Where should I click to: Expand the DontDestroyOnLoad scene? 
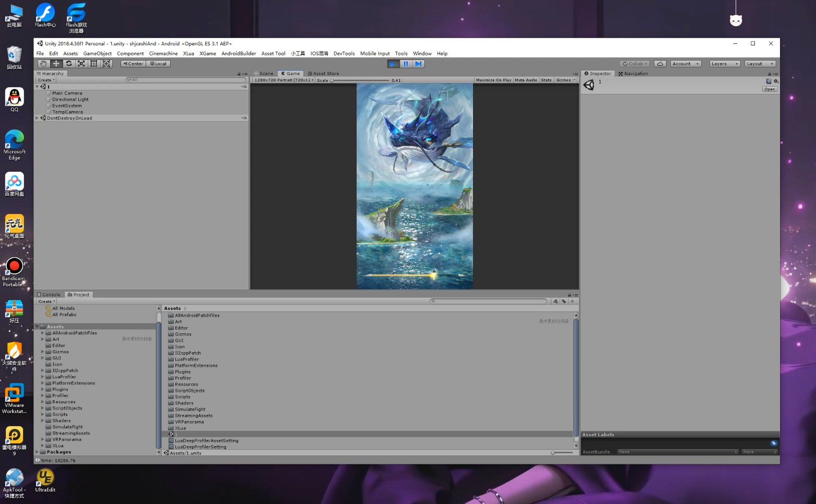[x=37, y=118]
